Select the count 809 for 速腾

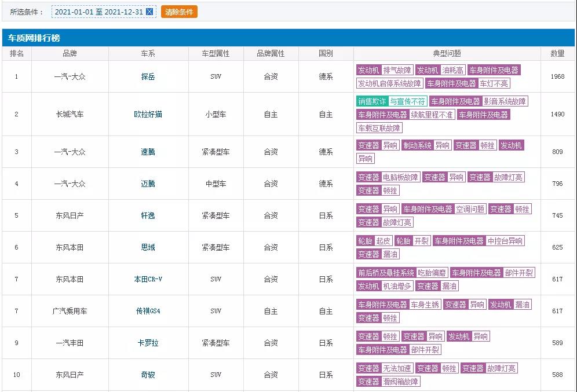click(x=557, y=152)
